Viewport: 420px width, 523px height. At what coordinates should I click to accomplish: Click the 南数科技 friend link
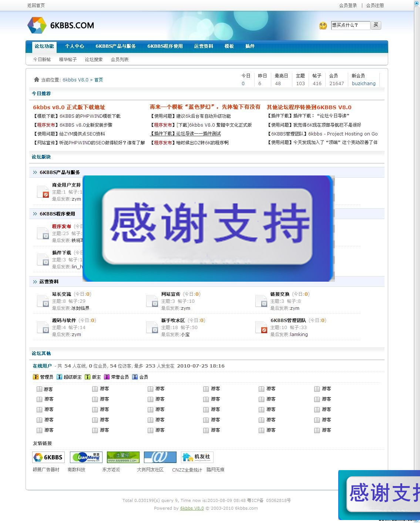(x=76, y=470)
